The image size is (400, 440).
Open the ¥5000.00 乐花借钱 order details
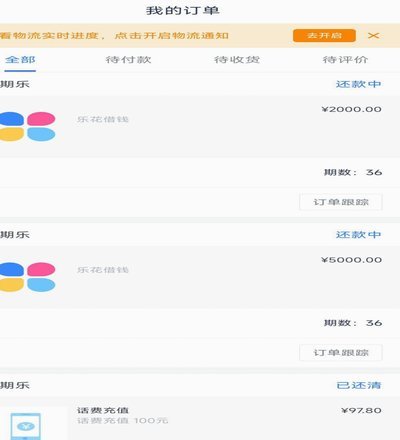coord(200,277)
